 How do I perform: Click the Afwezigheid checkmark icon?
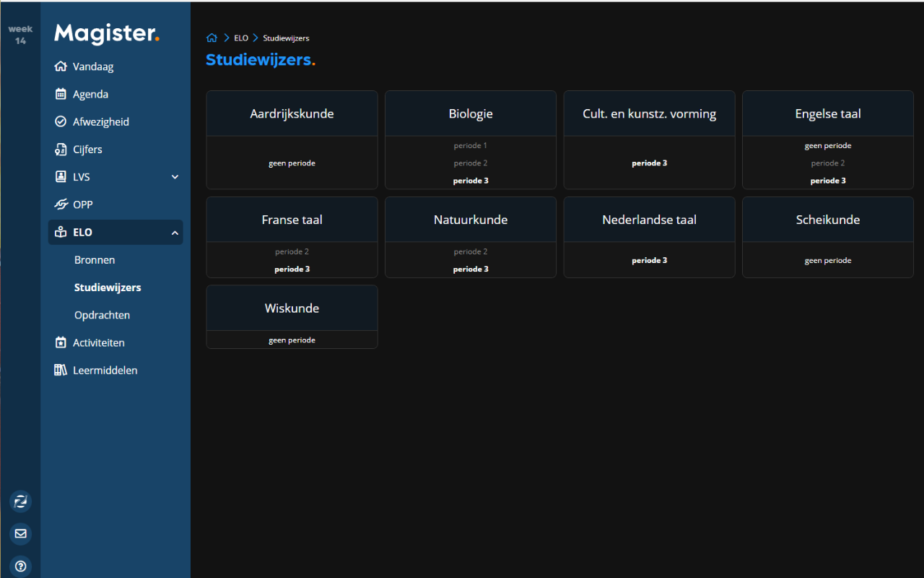pyautogui.click(x=61, y=122)
